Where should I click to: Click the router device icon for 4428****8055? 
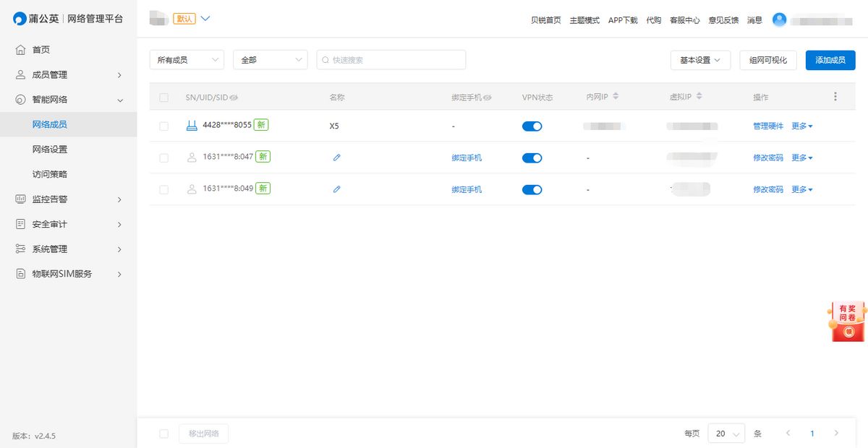click(x=192, y=126)
